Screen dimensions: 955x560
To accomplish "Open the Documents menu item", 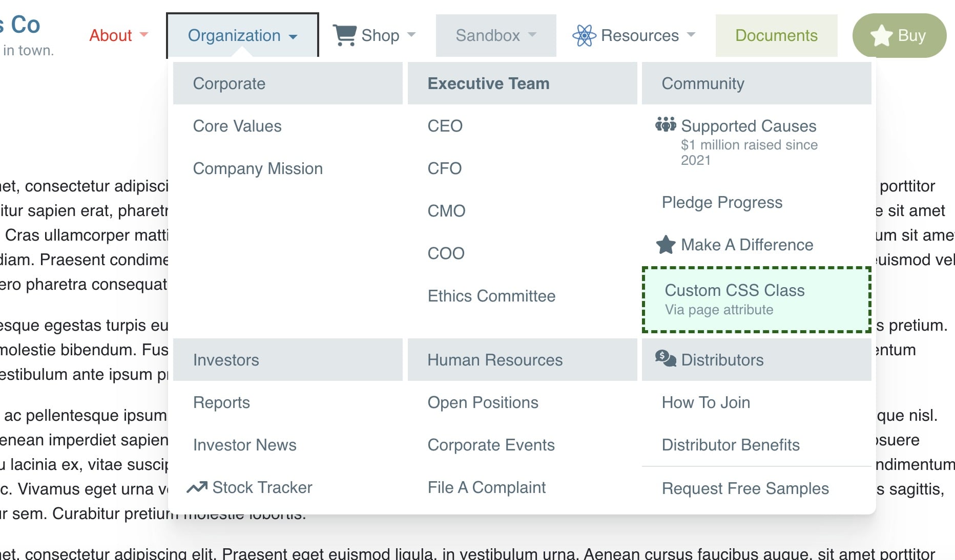I will [776, 35].
